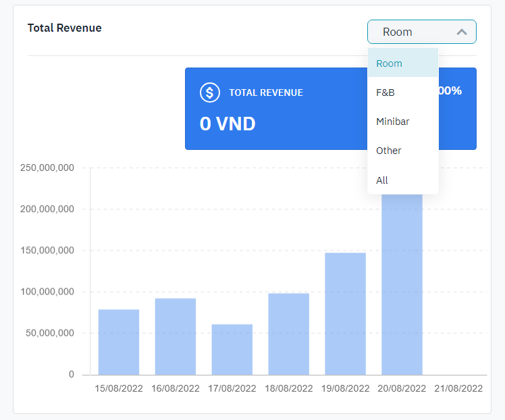The height and width of the screenshot is (420, 505).
Task: Click the 15/08/2022 date label
Action: click(x=119, y=388)
